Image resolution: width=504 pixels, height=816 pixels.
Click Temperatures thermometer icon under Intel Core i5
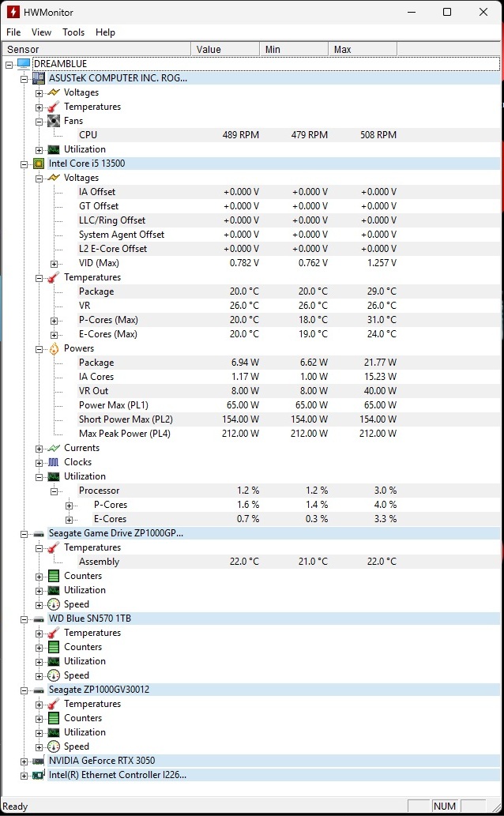pos(54,277)
